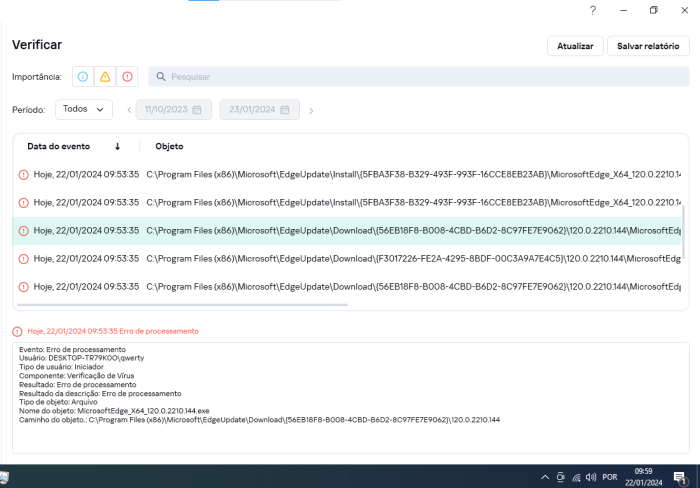The image size is (700, 488).
Task: Show hidden tray icons chevron
Action: 545,477
